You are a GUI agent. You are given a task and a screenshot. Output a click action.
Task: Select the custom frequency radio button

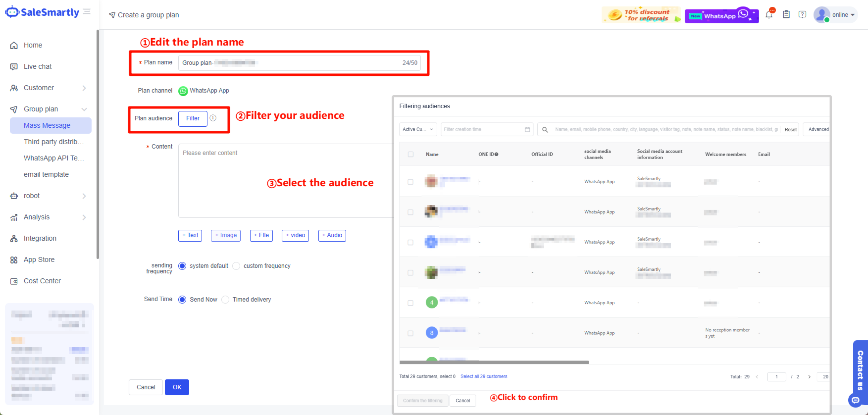click(236, 266)
